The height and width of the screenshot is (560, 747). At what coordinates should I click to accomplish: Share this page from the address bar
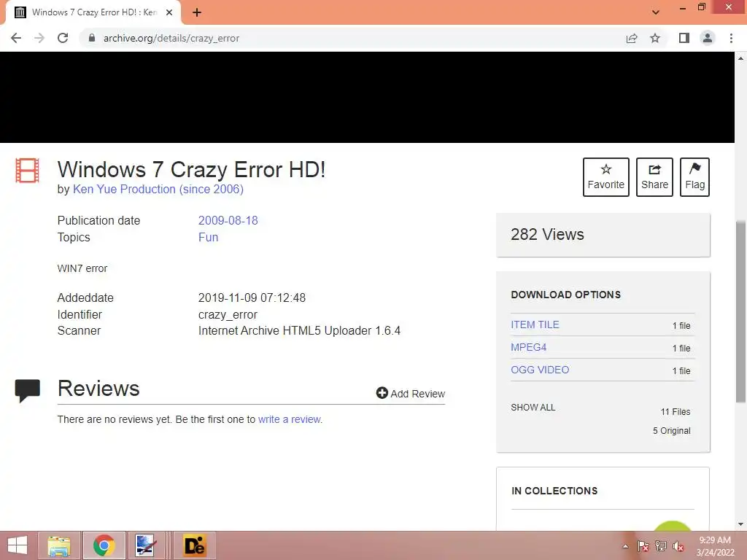(632, 38)
